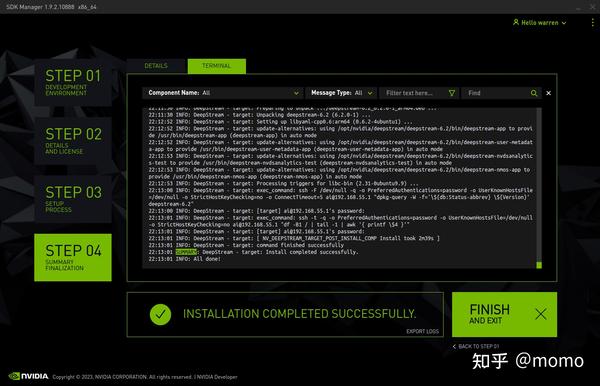This screenshot has width=600, height=386.
Task: Click the terminal log scrollbar handle
Action: 539,265
